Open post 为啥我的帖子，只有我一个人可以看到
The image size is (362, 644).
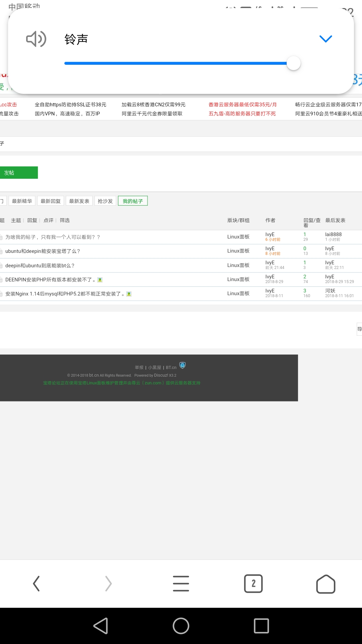click(x=53, y=237)
